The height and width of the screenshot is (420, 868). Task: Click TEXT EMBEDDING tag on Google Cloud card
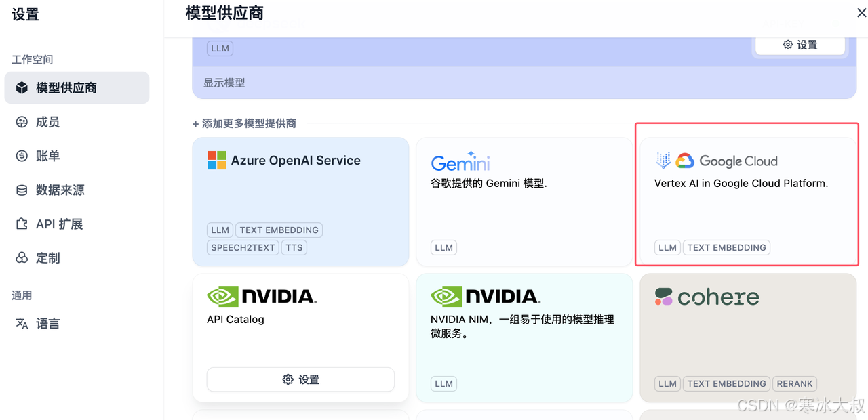[x=727, y=247]
